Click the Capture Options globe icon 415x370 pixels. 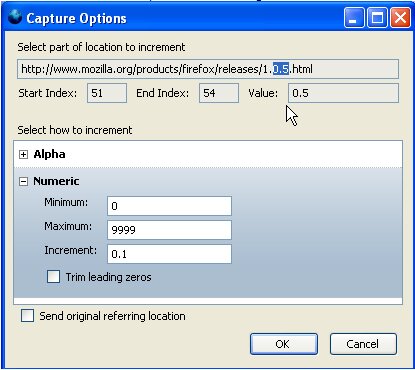(x=14, y=17)
